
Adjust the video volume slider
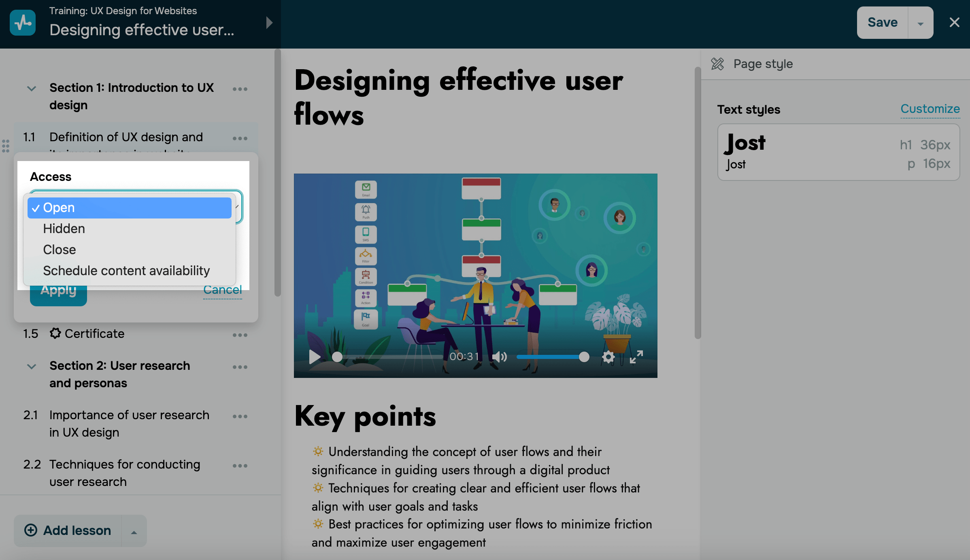coord(551,357)
